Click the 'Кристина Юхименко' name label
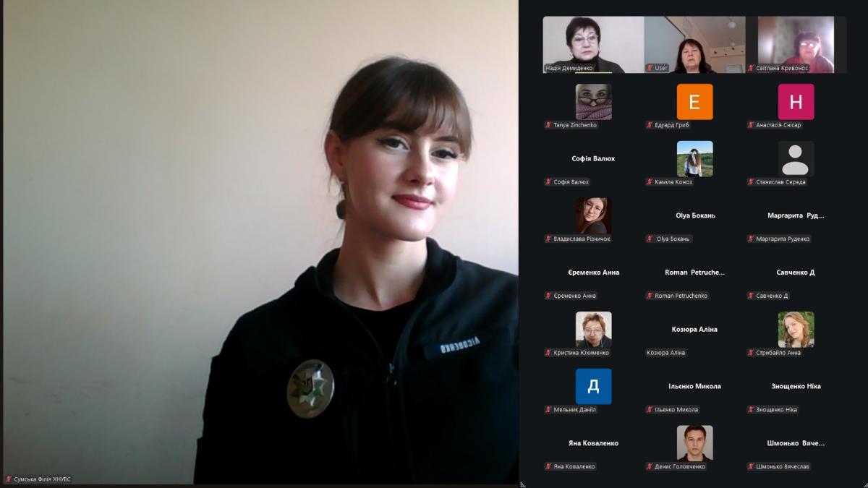868x488 pixels. click(581, 353)
